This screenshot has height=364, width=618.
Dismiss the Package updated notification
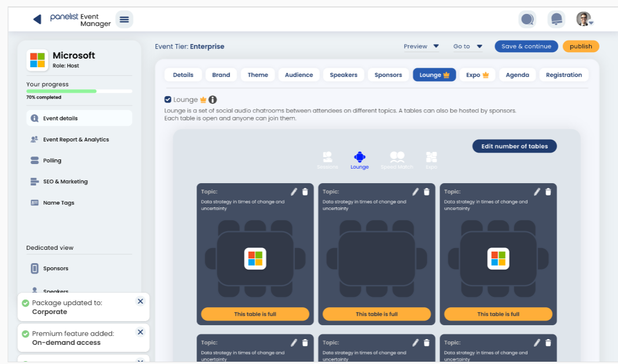coord(140,301)
